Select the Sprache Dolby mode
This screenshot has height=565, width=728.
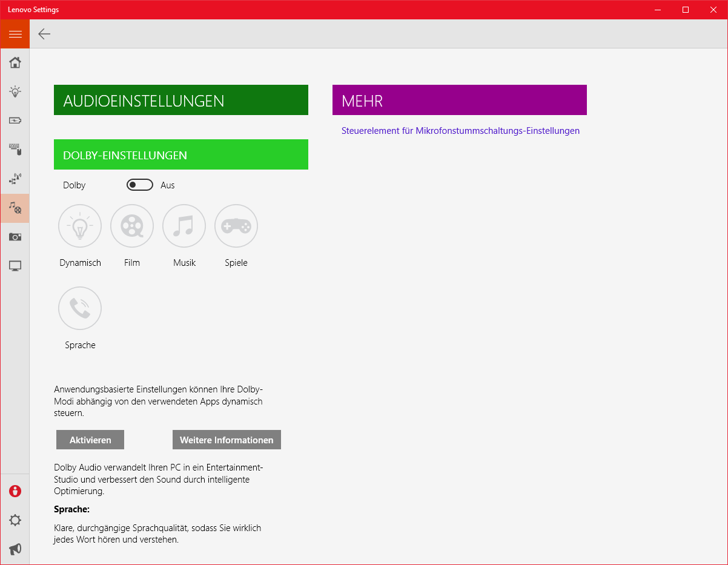80,309
